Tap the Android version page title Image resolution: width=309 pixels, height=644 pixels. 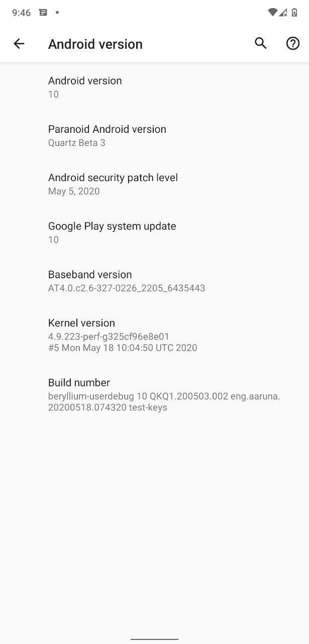[95, 44]
